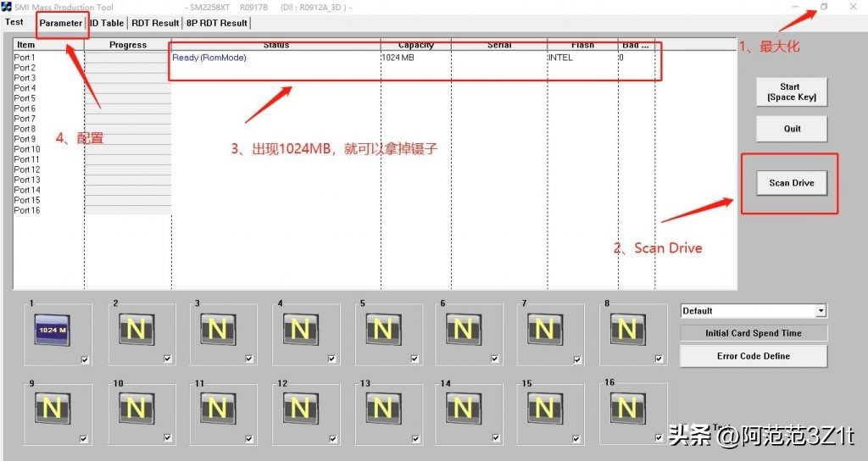Select the port 1 1024 M drive icon
868x461 pixels.
pos(52,330)
